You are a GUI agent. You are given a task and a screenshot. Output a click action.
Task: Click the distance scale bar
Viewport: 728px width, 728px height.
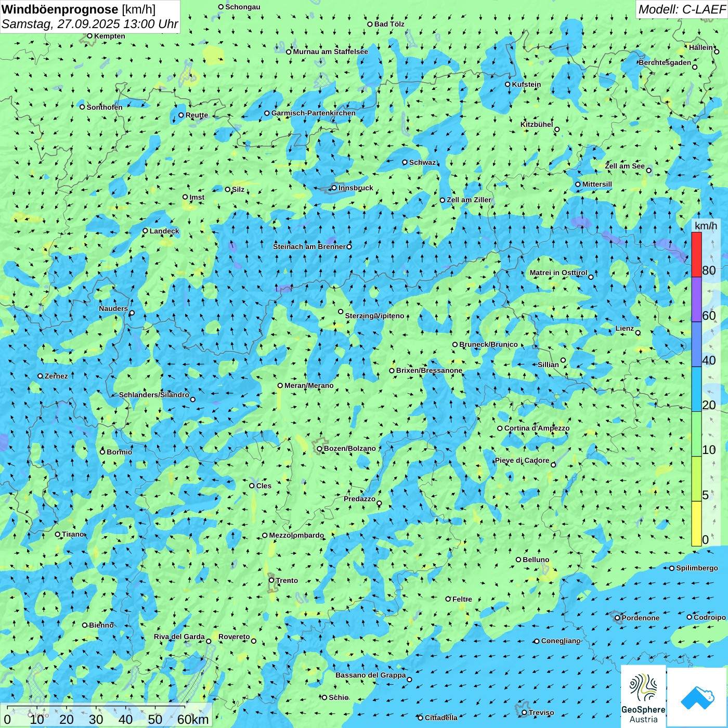coord(96,707)
